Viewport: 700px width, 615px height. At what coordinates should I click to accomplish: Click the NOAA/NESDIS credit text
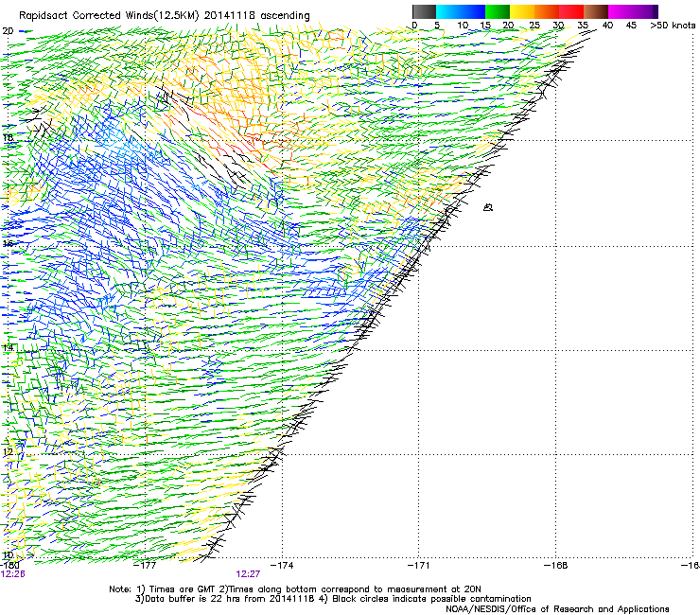click(557, 609)
